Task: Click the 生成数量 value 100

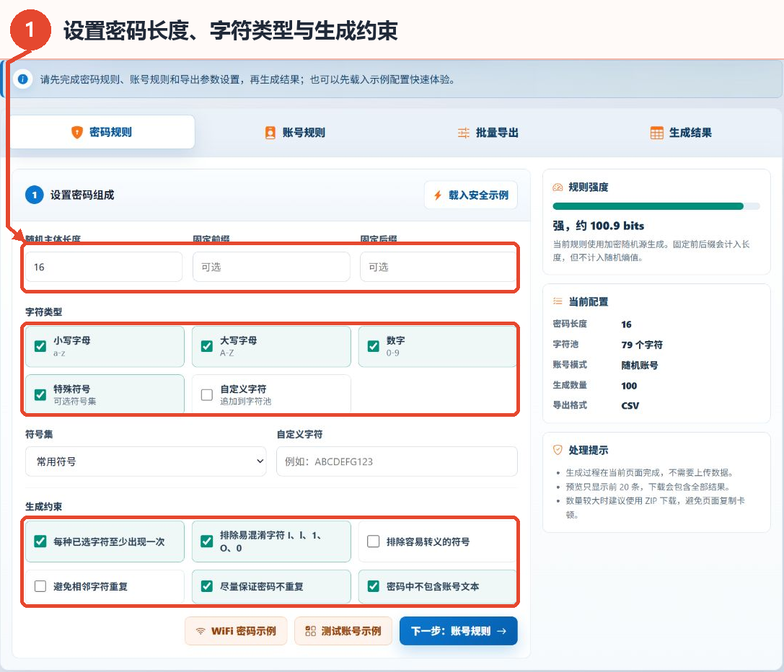Action: [629, 386]
